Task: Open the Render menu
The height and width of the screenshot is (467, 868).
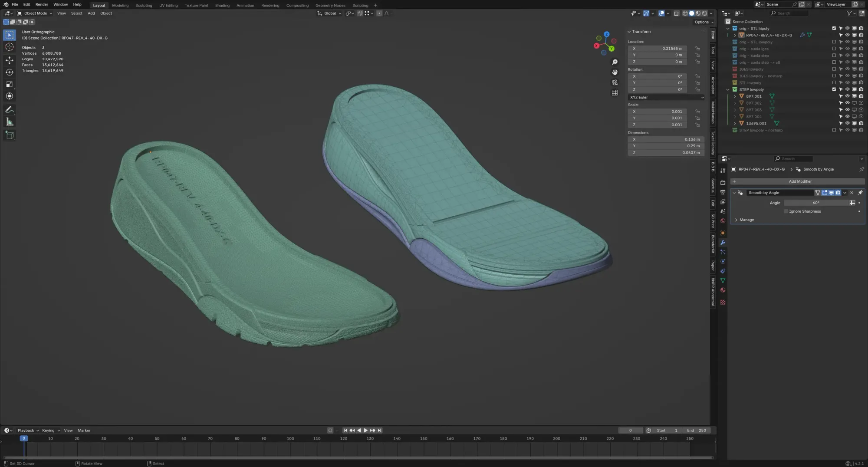Action: point(42,4)
